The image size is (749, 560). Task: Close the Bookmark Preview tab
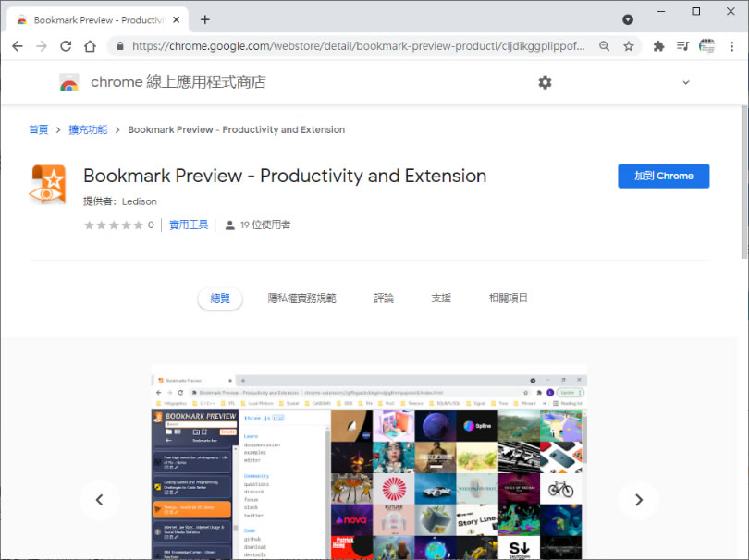177,19
